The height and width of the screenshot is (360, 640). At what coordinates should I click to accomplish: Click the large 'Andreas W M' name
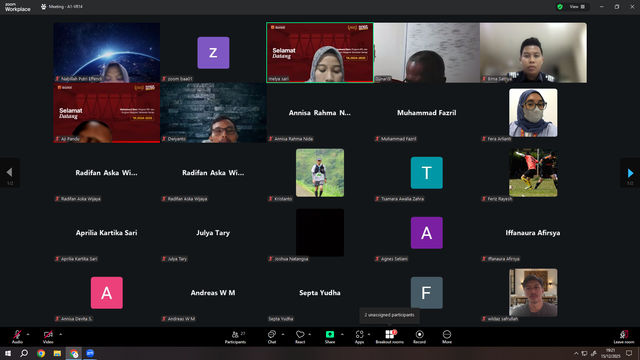click(x=213, y=293)
